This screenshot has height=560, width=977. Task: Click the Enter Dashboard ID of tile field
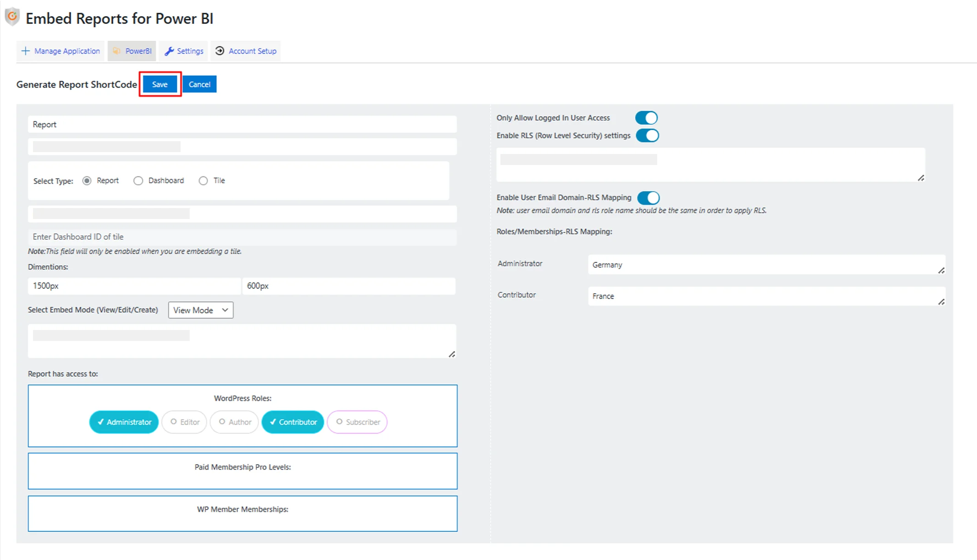(242, 237)
